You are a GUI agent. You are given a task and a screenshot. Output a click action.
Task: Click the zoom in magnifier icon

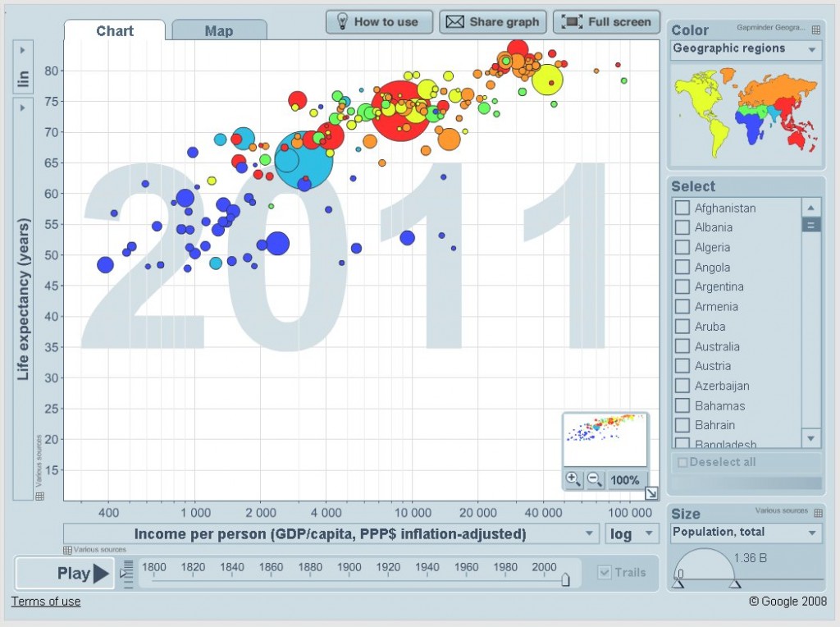pos(573,479)
